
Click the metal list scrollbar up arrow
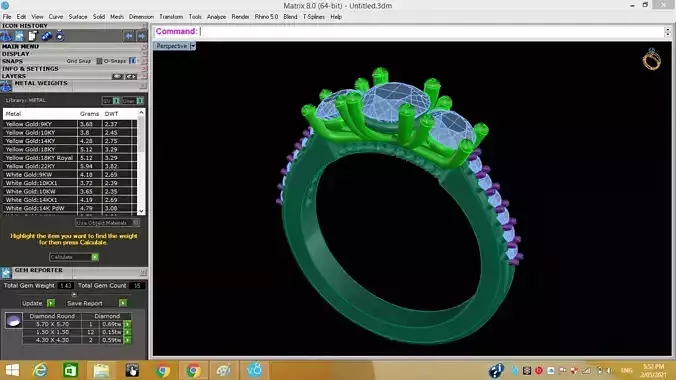[x=141, y=113]
